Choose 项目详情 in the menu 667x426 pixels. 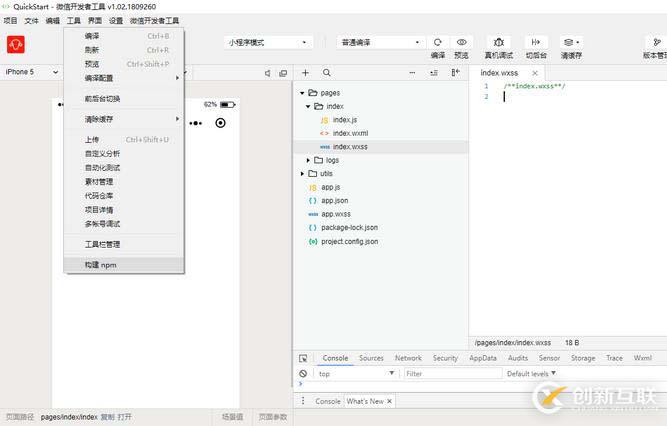tap(124, 210)
